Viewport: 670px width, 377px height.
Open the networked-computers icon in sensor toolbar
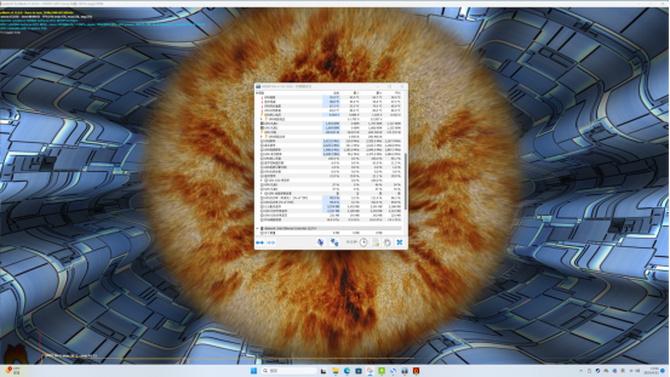334,242
